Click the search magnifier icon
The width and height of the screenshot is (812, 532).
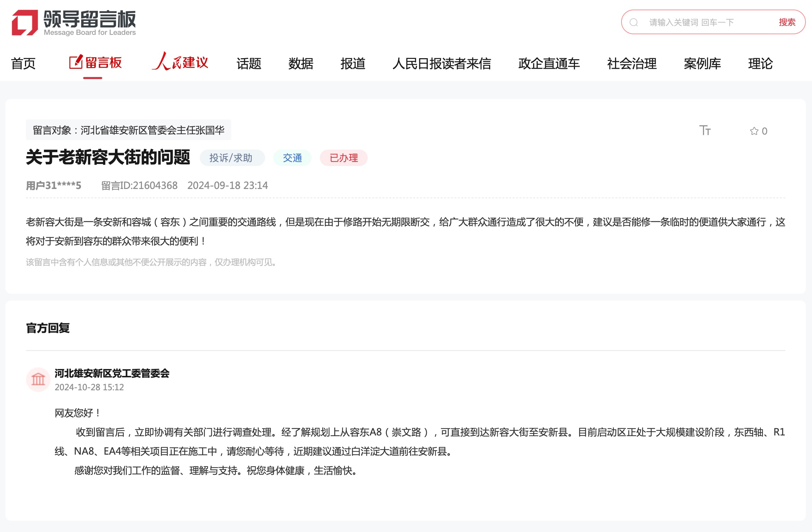(634, 23)
